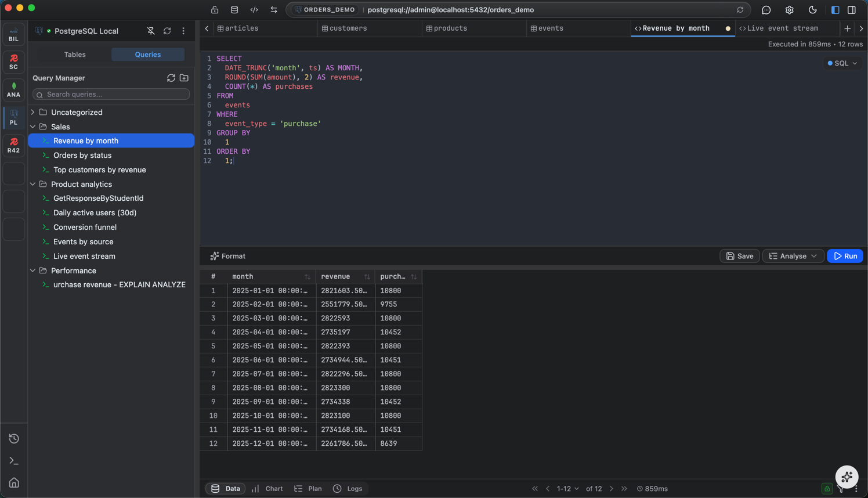Switch to the products tab
Viewport: 868px width, 498px height.
pos(474,28)
